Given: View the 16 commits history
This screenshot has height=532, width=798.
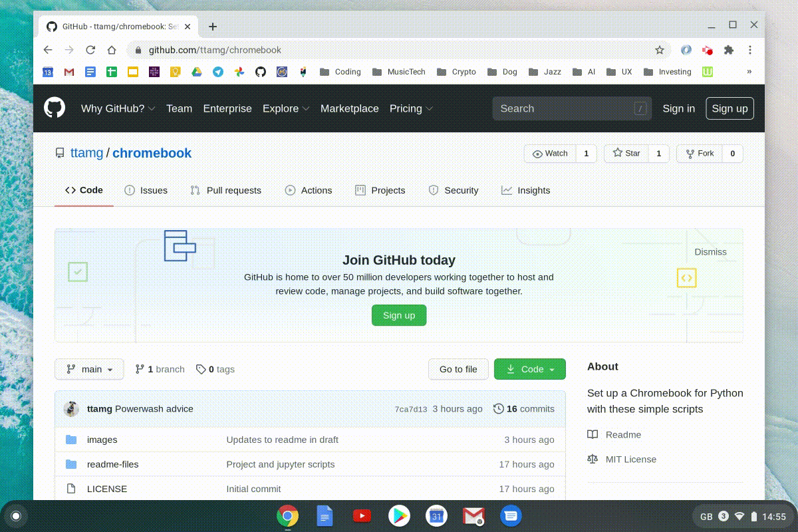Looking at the screenshot, I should (x=523, y=409).
